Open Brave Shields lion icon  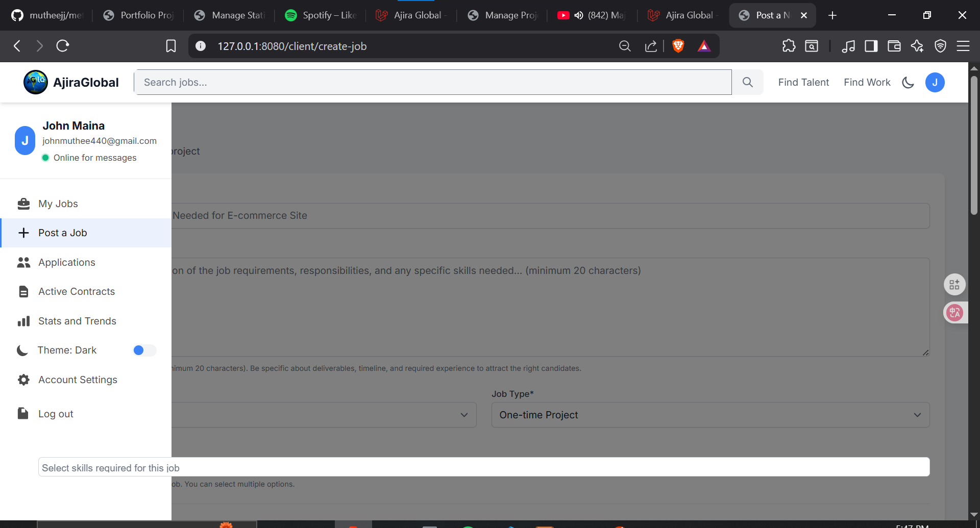[x=678, y=46]
